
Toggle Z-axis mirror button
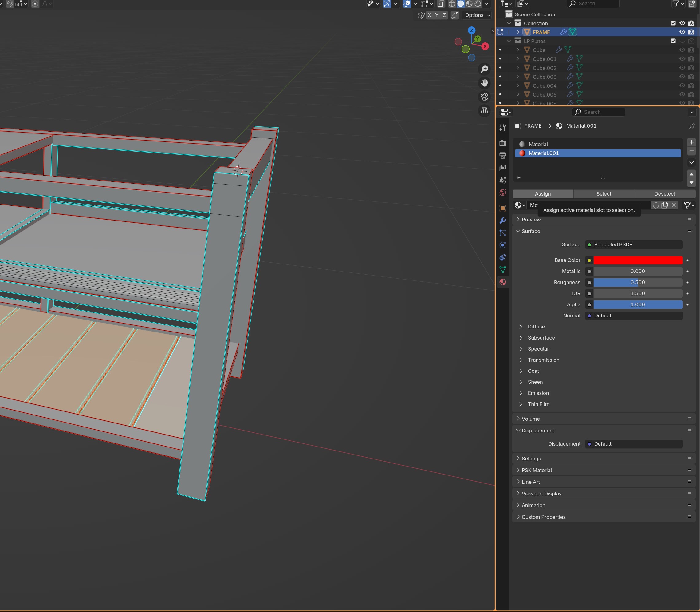tap(444, 15)
